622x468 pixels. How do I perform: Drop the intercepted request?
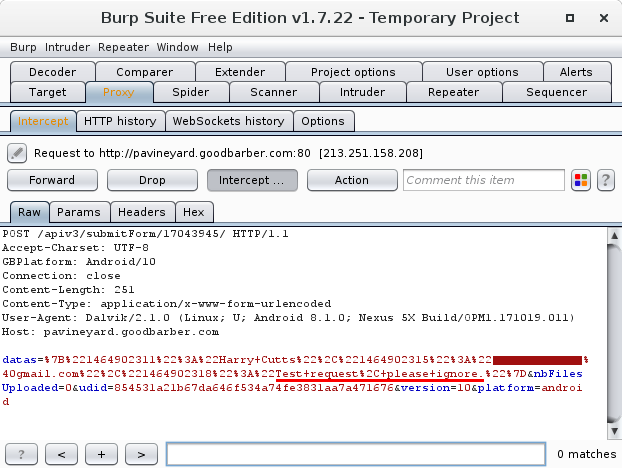152,180
